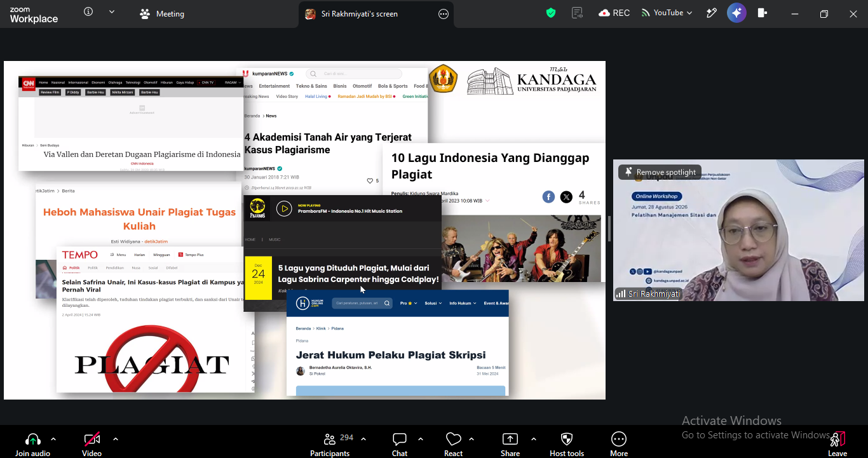Click the Hukumonline logo

coord(310,303)
